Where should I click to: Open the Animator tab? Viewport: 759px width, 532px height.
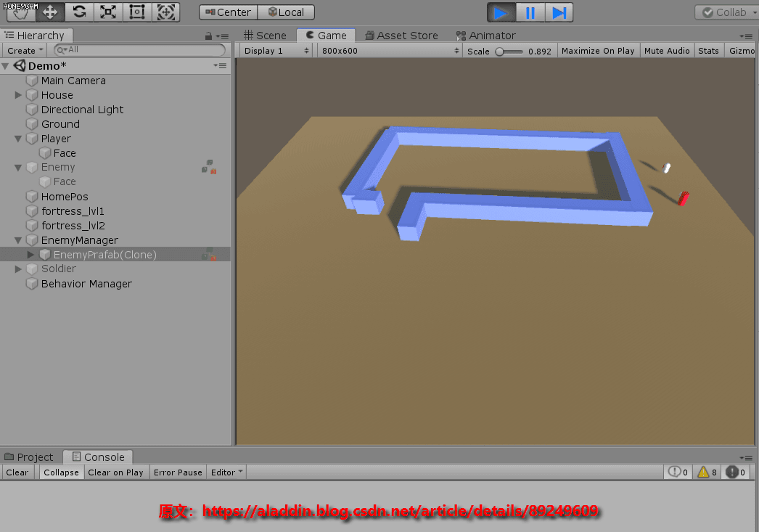click(x=486, y=36)
